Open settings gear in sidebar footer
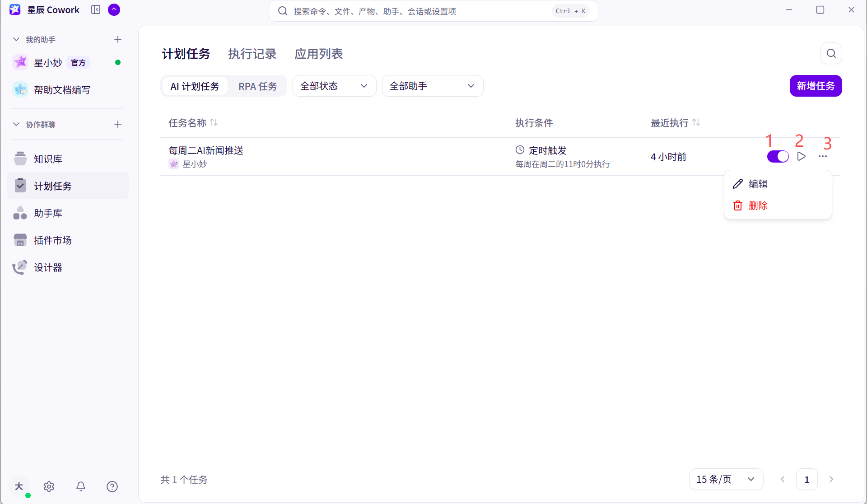This screenshot has height=504, width=867. pos(49,486)
